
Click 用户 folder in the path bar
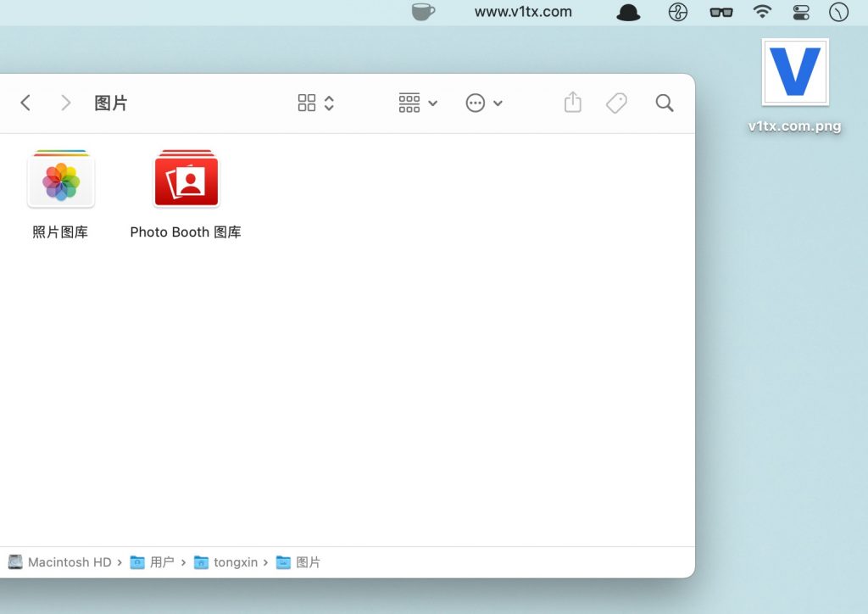[153, 562]
